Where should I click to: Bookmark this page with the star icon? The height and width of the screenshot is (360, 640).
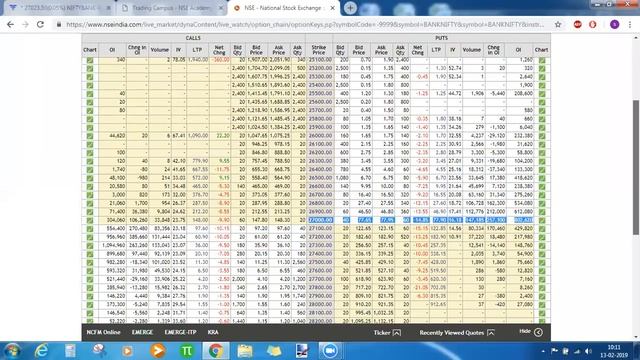click(x=558, y=24)
